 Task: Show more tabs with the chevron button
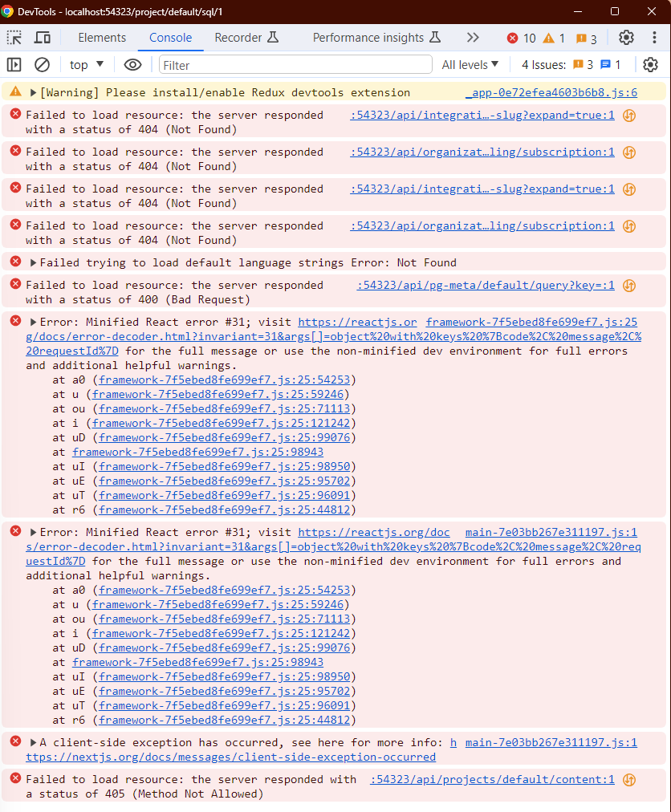473,38
